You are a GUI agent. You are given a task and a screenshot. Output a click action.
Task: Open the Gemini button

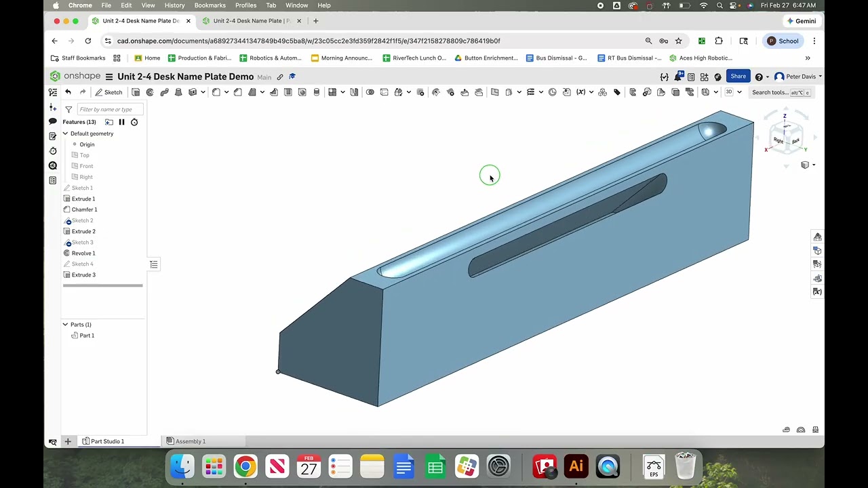pyautogui.click(x=802, y=21)
